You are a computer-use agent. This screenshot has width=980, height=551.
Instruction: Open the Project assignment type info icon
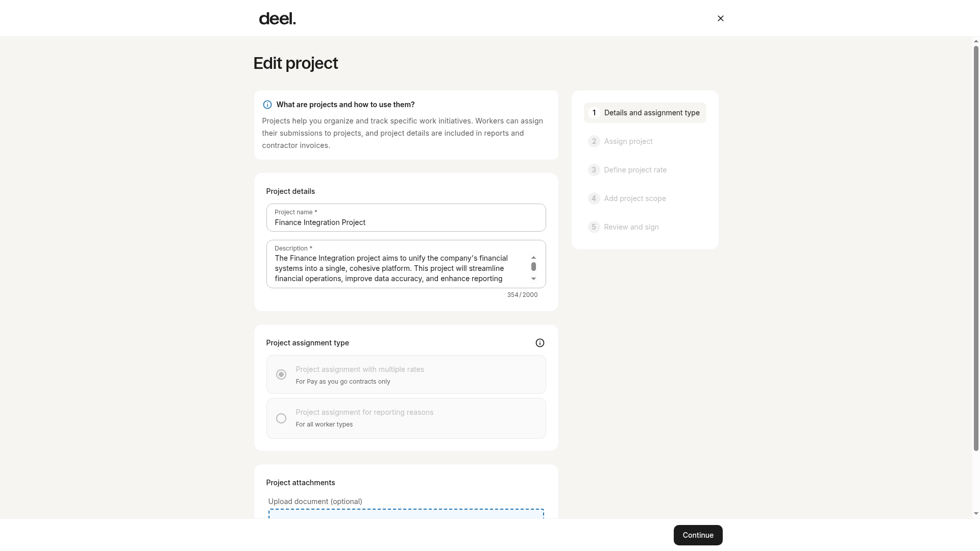[x=540, y=343]
